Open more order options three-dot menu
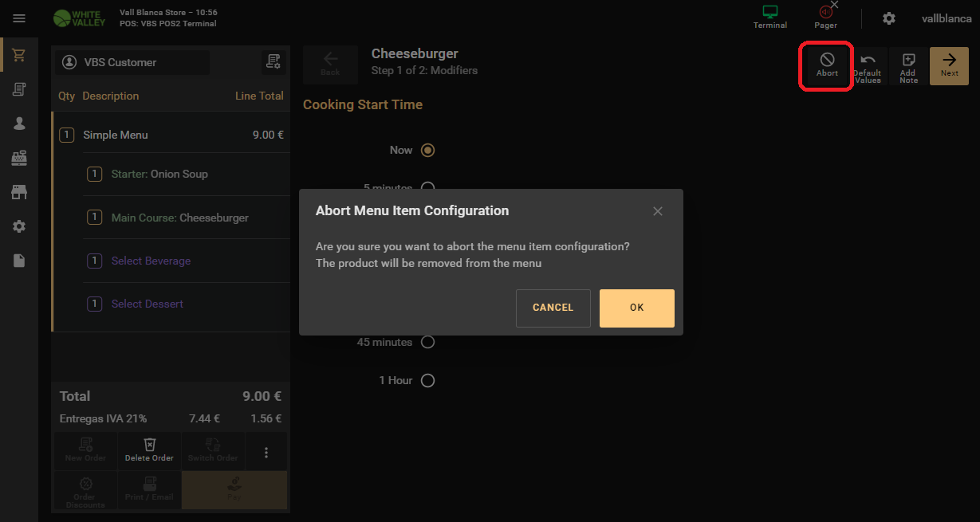The width and height of the screenshot is (980, 522). (x=266, y=453)
